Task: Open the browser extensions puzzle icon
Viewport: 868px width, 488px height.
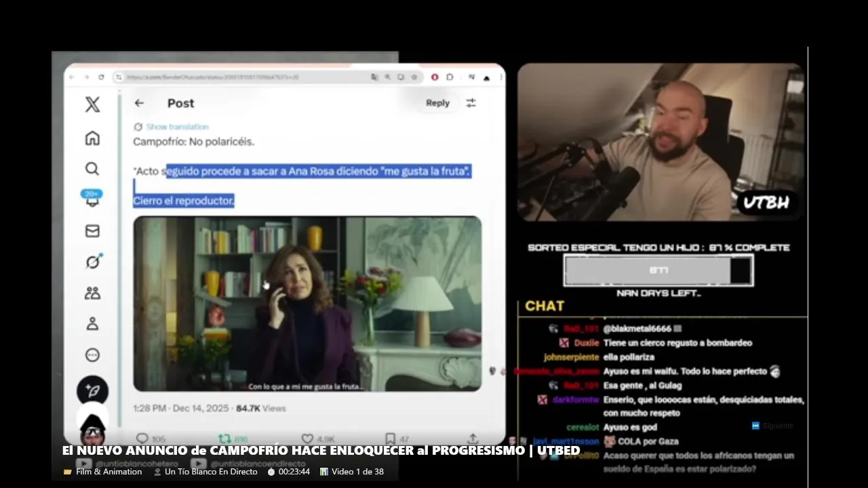Action: pyautogui.click(x=450, y=77)
